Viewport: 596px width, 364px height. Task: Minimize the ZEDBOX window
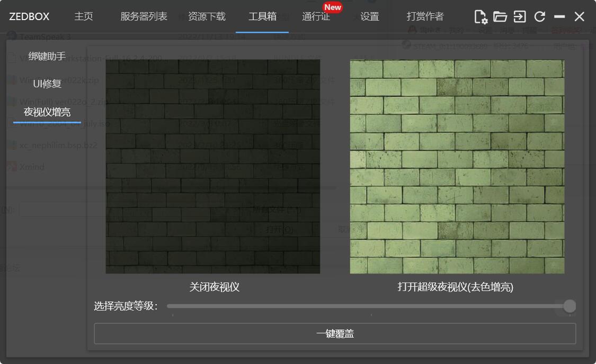pyautogui.click(x=559, y=17)
